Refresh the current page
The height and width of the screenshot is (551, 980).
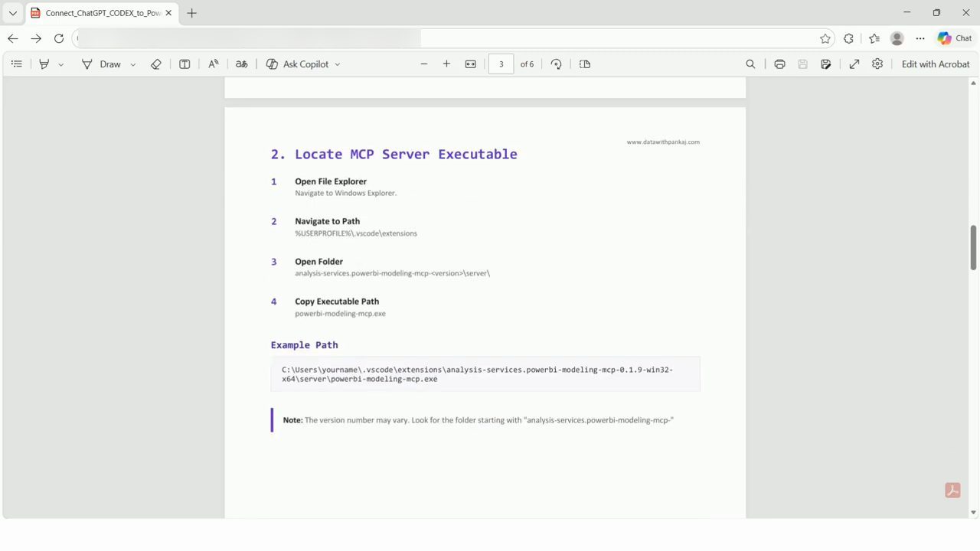(x=59, y=38)
